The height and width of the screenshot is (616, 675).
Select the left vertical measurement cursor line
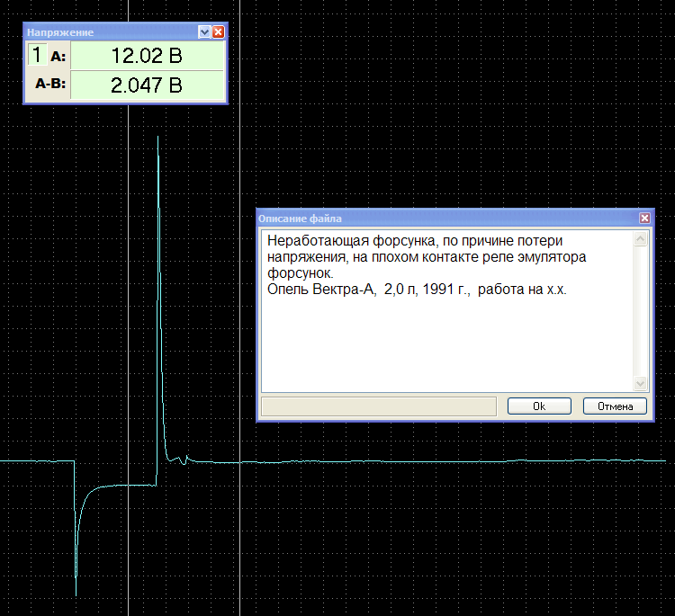coord(129,344)
